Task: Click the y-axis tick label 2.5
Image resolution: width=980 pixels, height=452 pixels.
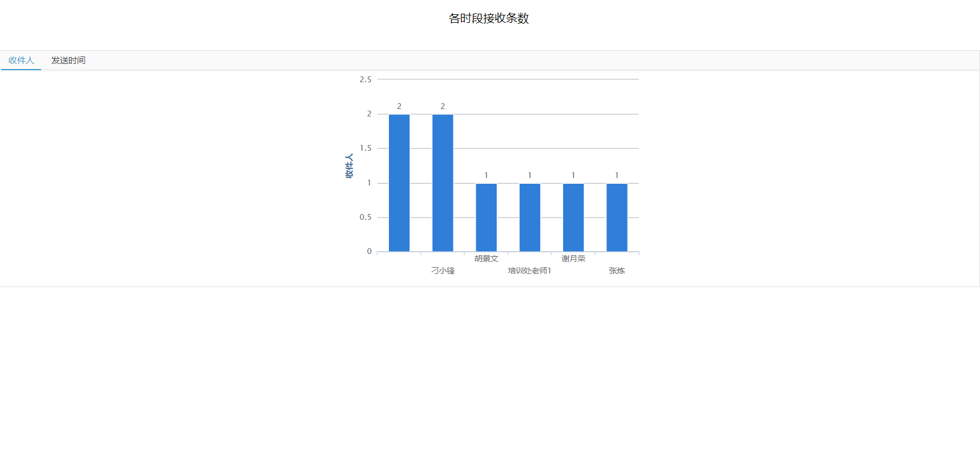Action: point(366,79)
